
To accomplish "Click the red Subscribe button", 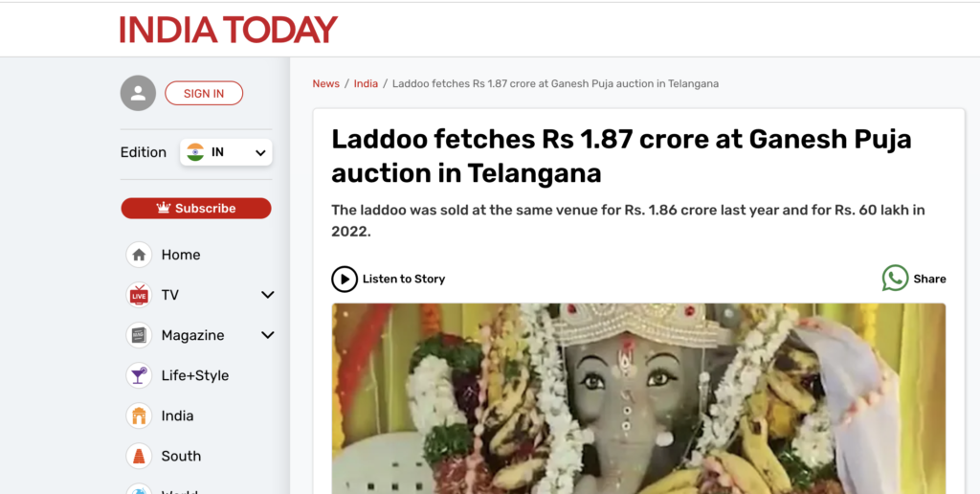I will coord(196,208).
